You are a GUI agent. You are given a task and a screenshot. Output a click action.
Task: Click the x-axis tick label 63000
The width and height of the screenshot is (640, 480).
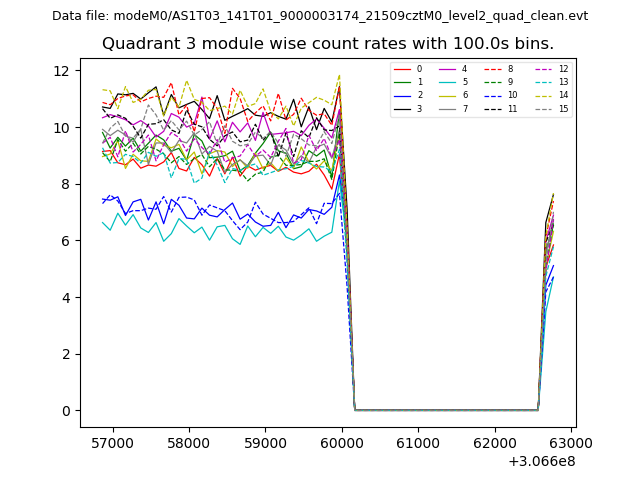tap(571, 442)
